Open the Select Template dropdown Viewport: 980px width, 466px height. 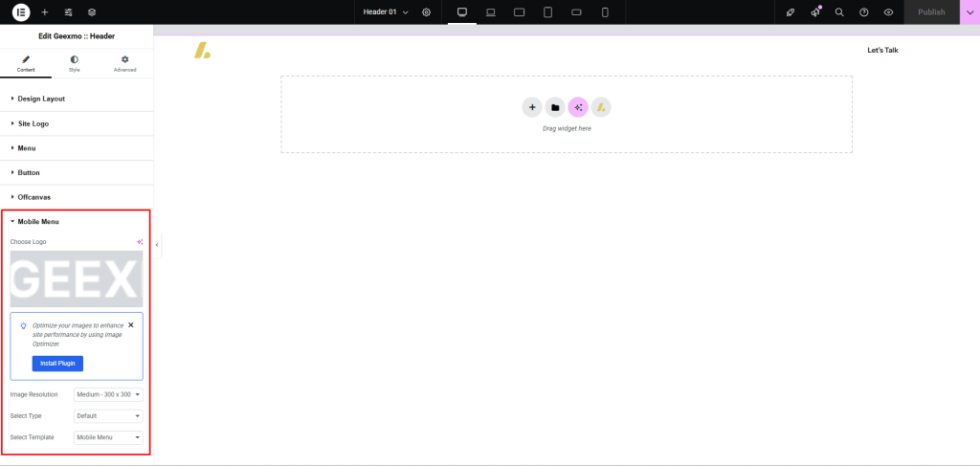click(x=108, y=437)
